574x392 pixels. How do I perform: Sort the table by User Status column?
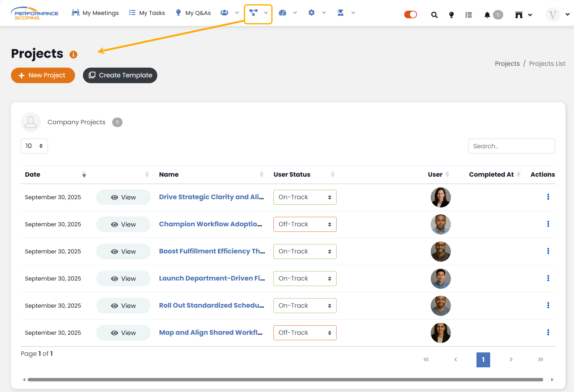[x=333, y=175]
